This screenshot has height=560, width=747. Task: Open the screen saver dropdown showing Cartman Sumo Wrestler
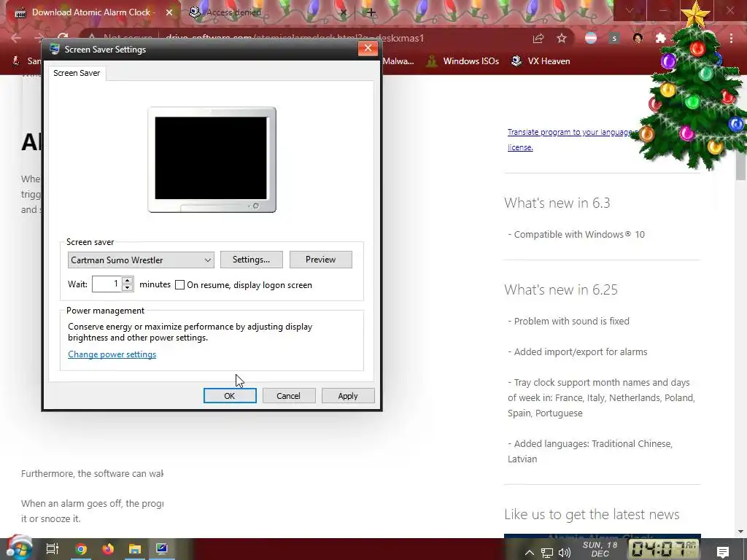141,260
